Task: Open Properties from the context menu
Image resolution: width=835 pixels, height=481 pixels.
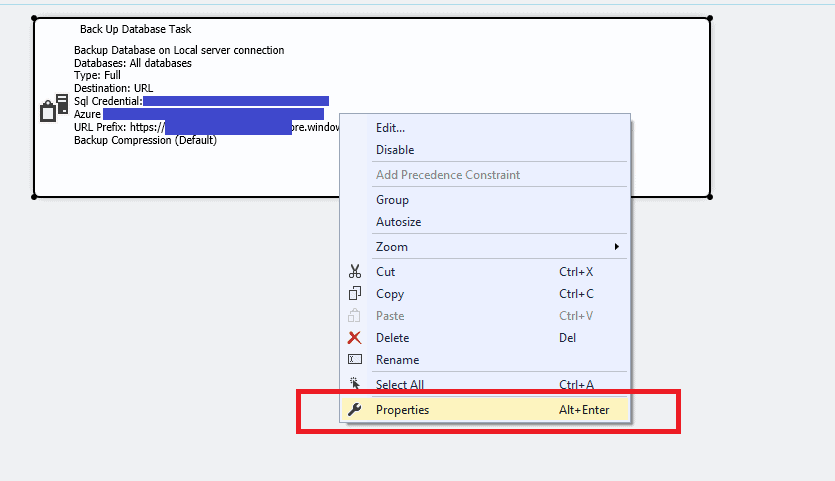Action: pyautogui.click(x=485, y=410)
